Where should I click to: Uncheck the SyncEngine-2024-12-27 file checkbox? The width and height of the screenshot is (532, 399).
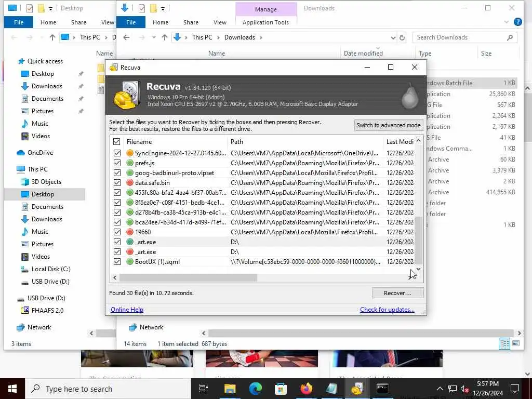[x=117, y=153]
